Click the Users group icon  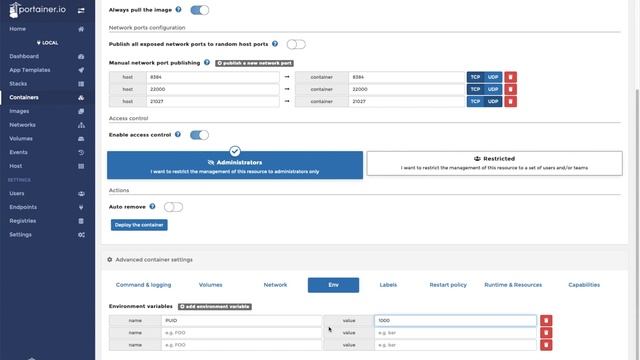[x=81, y=193]
